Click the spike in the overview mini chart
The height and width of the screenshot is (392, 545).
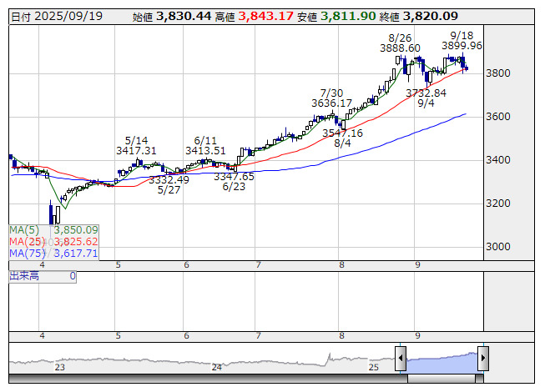click(329, 357)
